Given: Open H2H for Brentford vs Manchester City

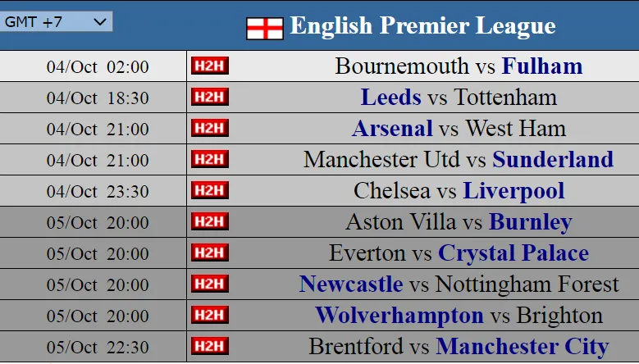Looking at the screenshot, I should pyautogui.click(x=209, y=346).
